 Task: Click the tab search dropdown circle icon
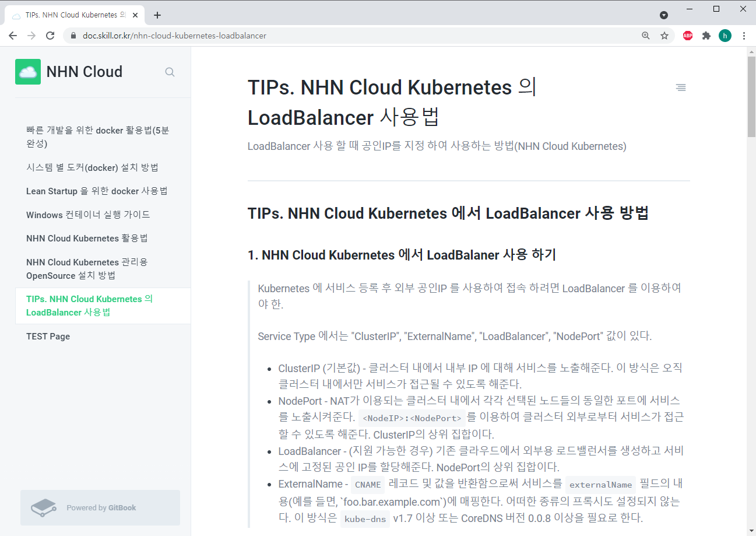(663, 15)
